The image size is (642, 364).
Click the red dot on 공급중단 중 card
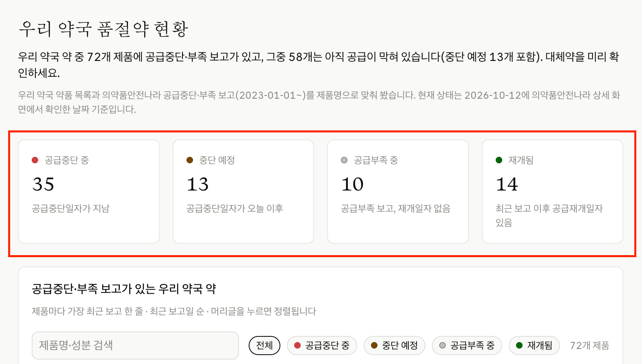tap(35, 160)
